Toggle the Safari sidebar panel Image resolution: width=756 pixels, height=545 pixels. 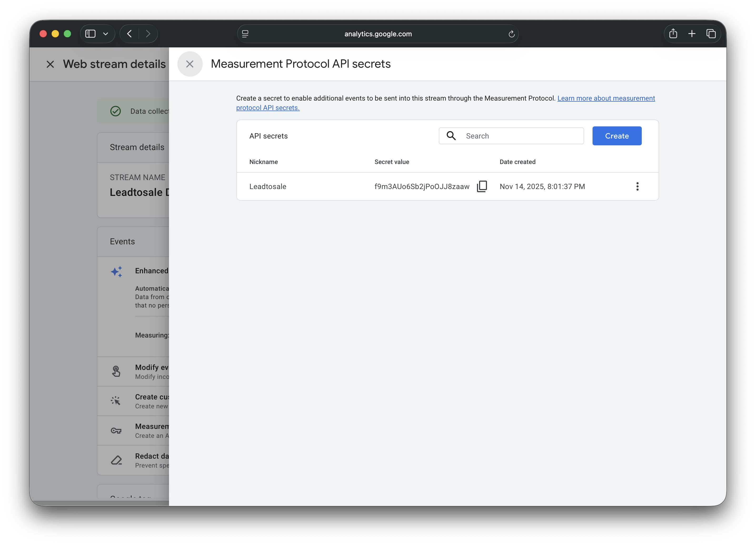click(x=90, y=34)
